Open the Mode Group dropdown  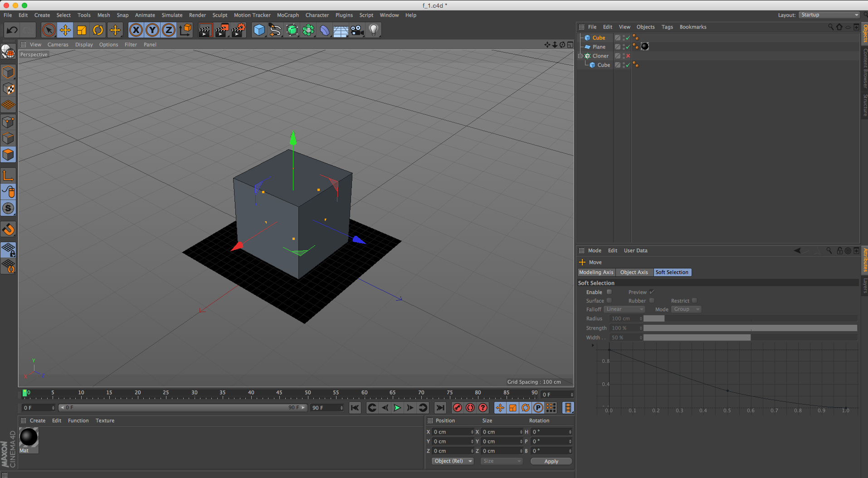686,309
